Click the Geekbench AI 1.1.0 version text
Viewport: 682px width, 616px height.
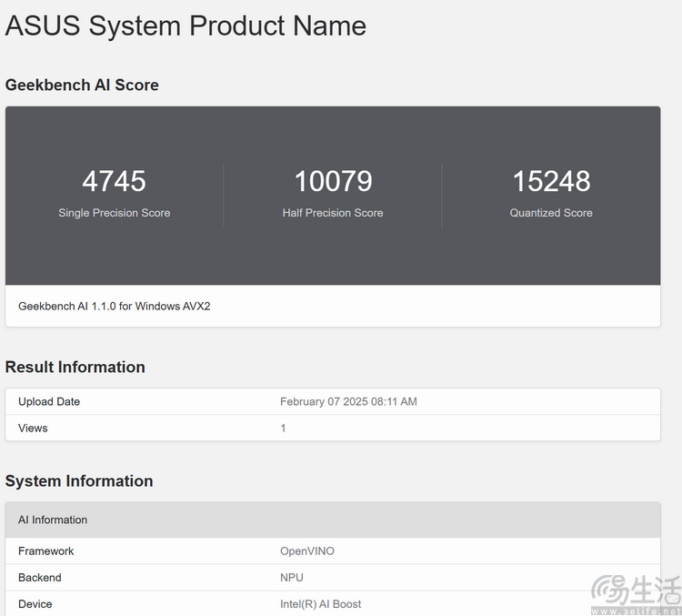coord(115,307)
